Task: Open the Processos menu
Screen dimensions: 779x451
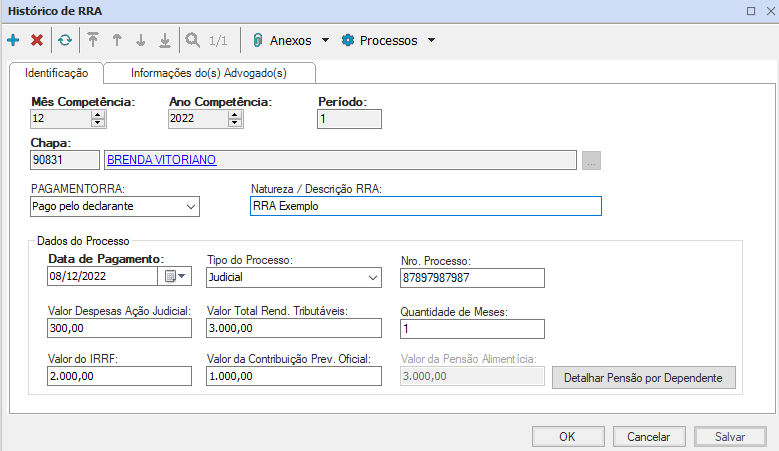Action: (388, 41)
